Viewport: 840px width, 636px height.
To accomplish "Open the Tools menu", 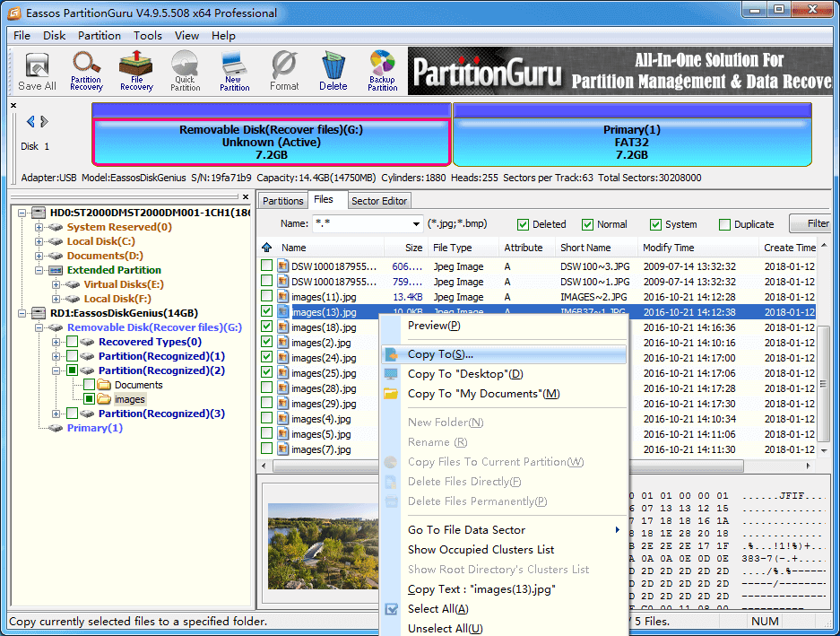I will tap(147, 35).
